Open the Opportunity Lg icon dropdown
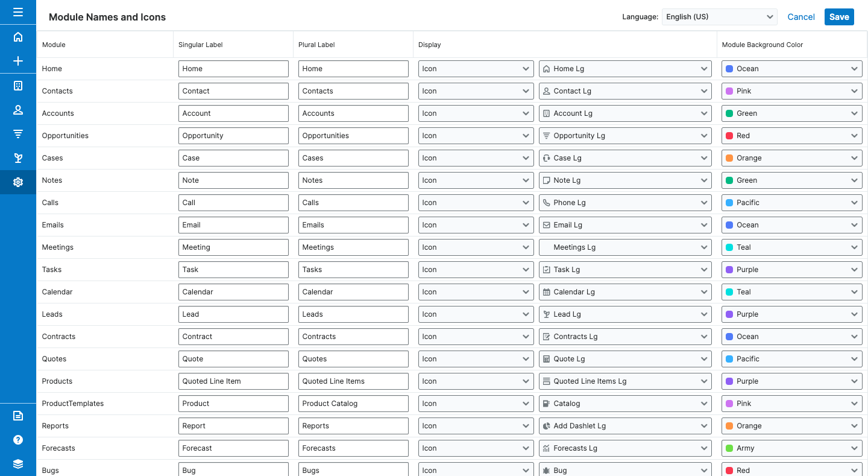 tap(626, 136)
